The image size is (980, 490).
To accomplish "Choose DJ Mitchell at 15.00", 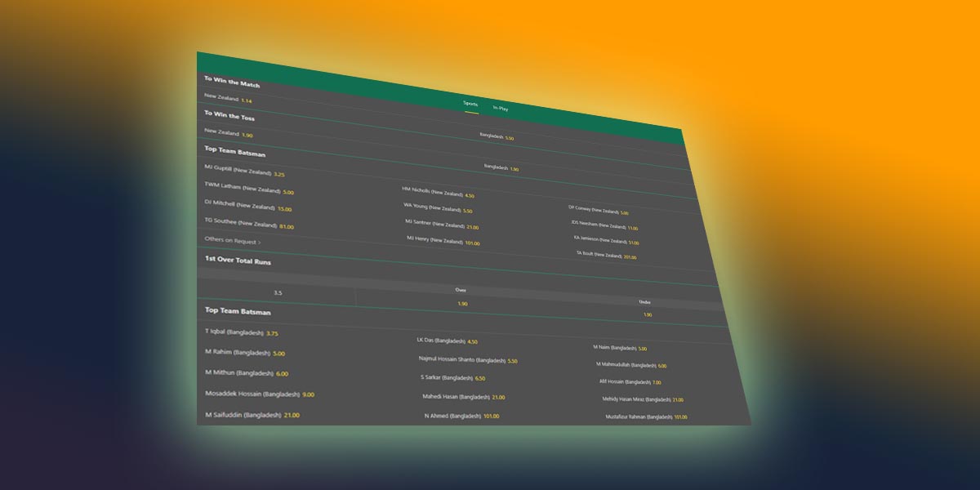I will [247, 206].
